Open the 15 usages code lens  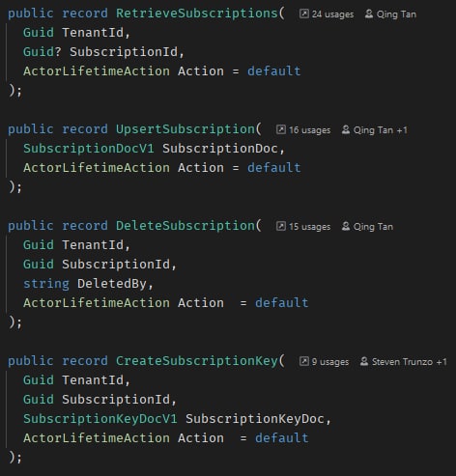(309, 227)
